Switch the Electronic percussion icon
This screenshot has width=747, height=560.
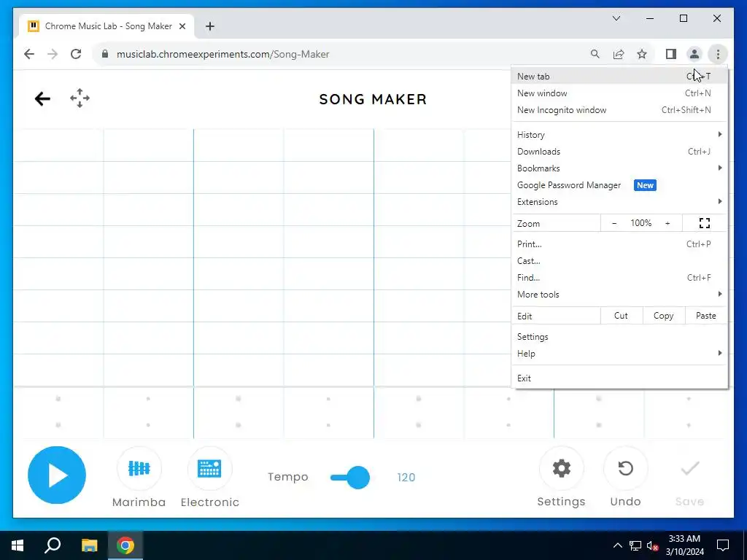(x=209, y=469)
